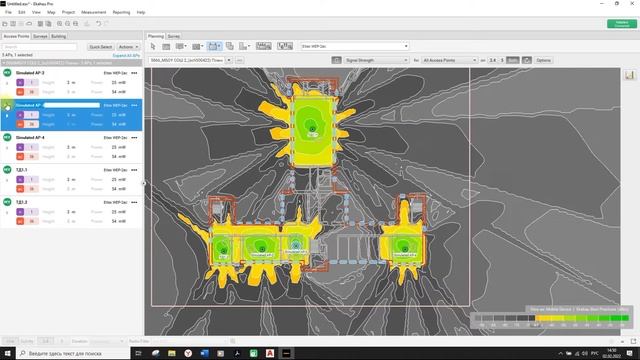Click the simulated AP placement tool (highlighted)
Viewport: 640px width, 360px height.
coord(214,46)
